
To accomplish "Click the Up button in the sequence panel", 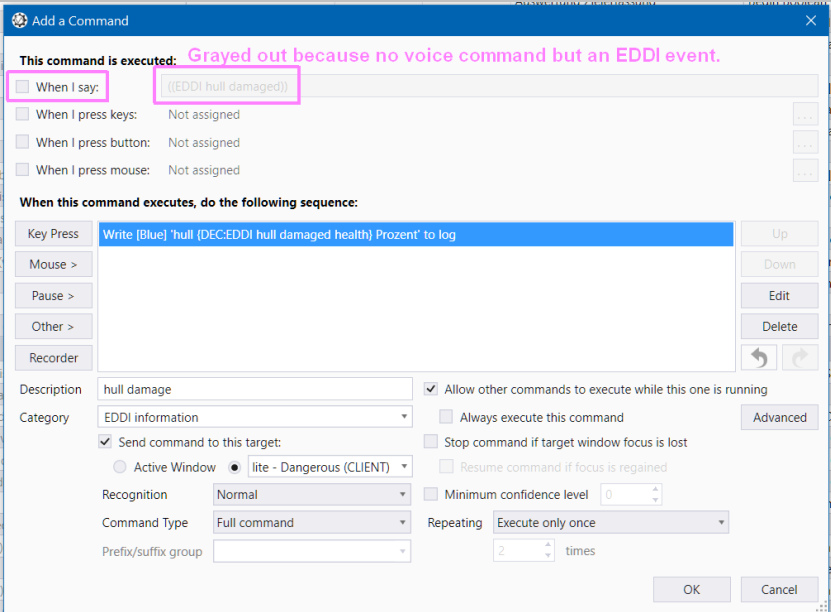I will 780,234.
